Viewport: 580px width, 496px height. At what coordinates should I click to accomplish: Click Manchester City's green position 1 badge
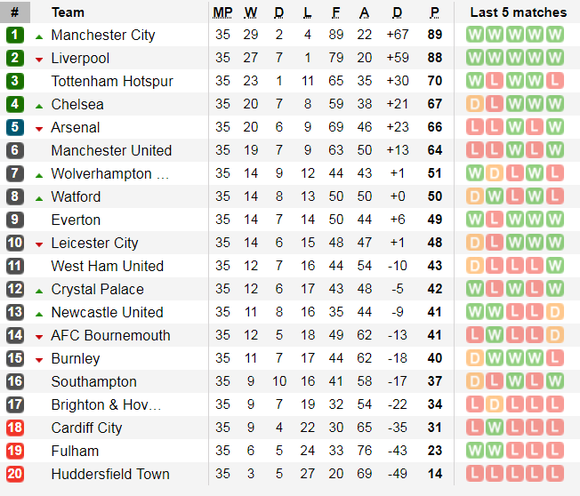pyautogui.click(x=15, y=35)
